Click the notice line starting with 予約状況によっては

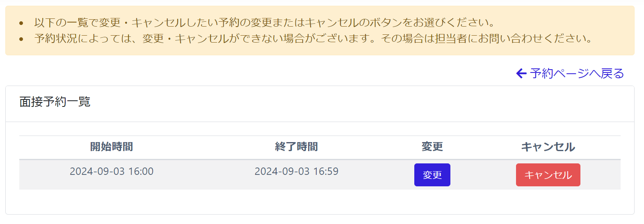[313, 38]
